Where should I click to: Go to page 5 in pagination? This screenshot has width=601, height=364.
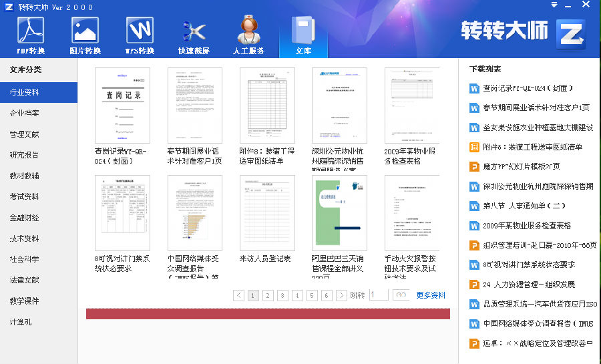[x=312, y=295]
